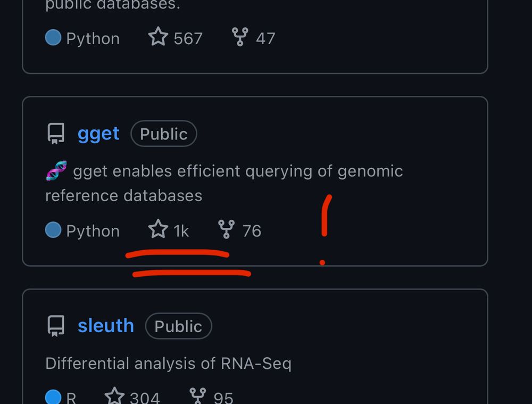Click the Public badge next to sleuth
Viewport: 532px width, 404px height.
178,326
